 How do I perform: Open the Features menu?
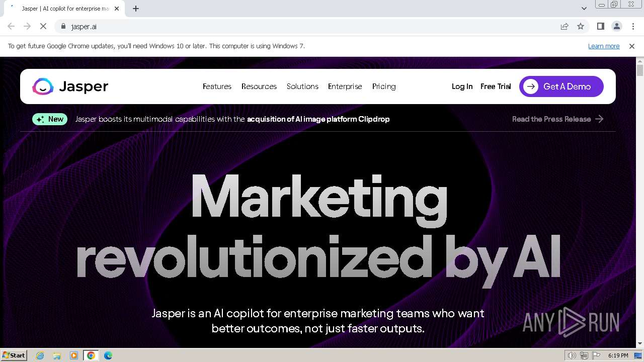[217, 86]
